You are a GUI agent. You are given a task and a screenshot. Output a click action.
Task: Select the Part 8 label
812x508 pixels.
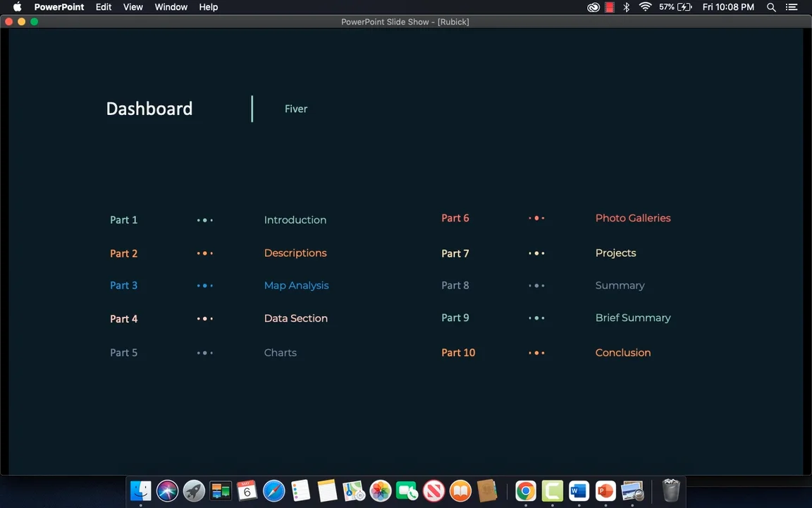pyautogui.click(x=455, y=286)
